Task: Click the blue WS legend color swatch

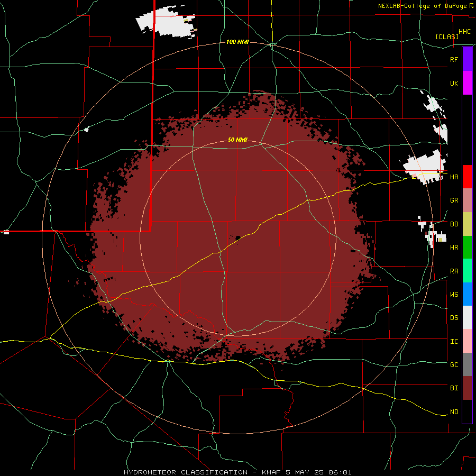Action: tap(467, 294)
